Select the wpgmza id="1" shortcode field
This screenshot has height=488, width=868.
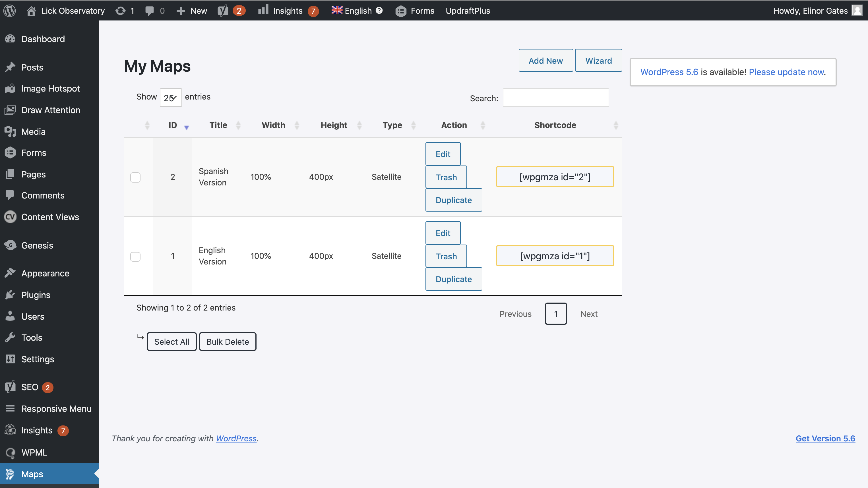click(555, 256)
